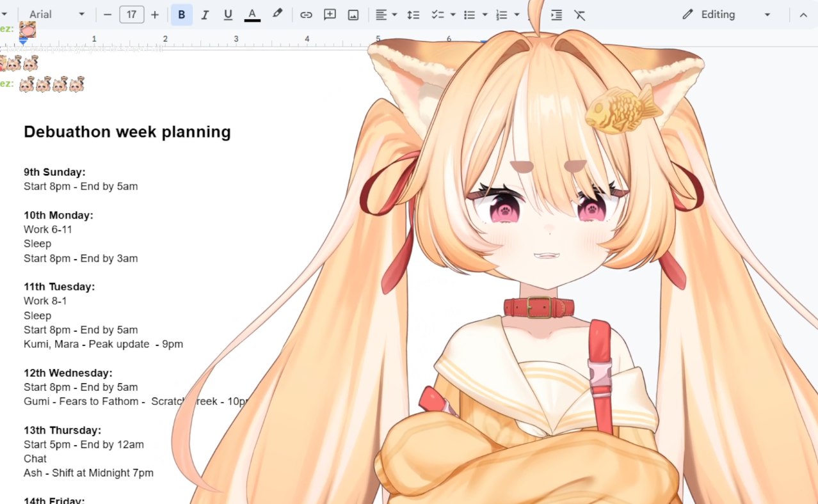Apply a numbered list
The width and height of the screenshot is (818, 504).
[501, 15]
